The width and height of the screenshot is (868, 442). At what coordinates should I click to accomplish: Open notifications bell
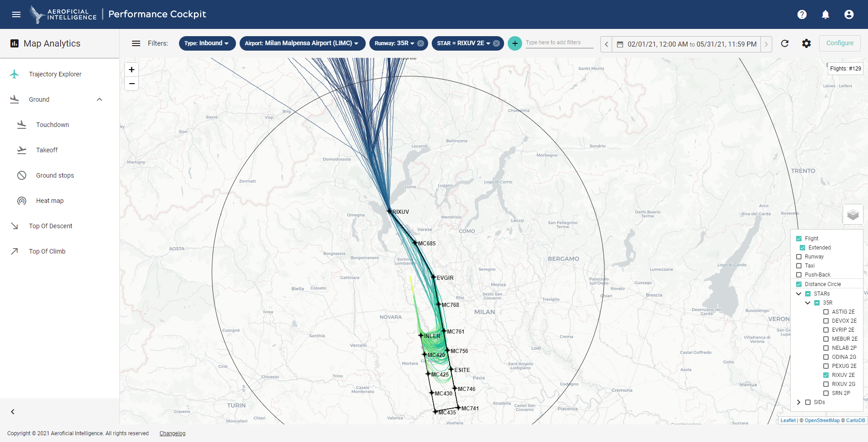826,14
